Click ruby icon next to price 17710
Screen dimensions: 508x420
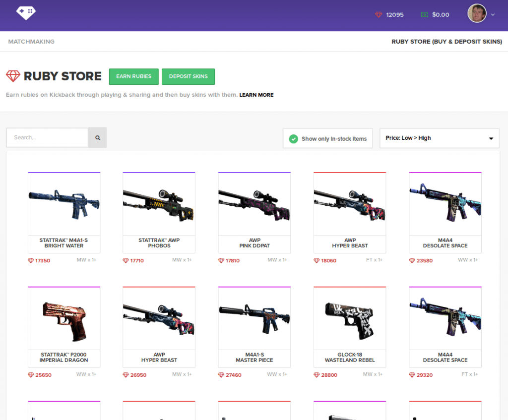click(x=126, y=260)
